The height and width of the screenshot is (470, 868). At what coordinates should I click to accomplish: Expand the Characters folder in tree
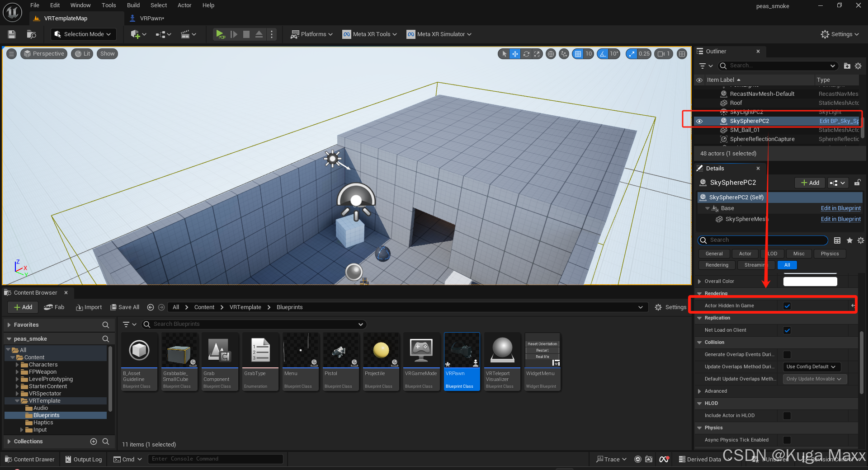pyautogui.click(x=17, y=365)
